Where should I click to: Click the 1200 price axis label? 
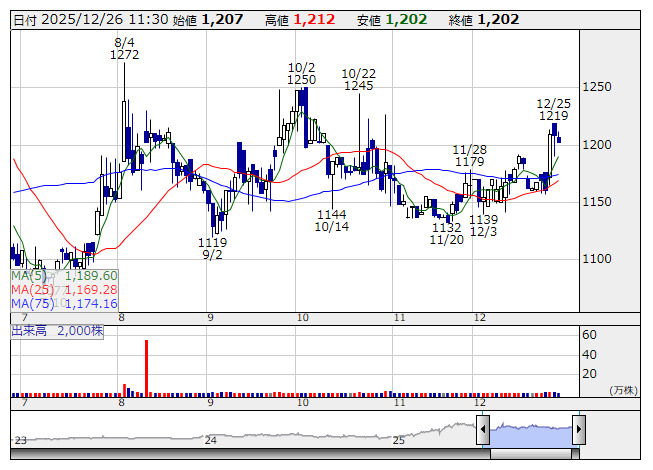597,145
